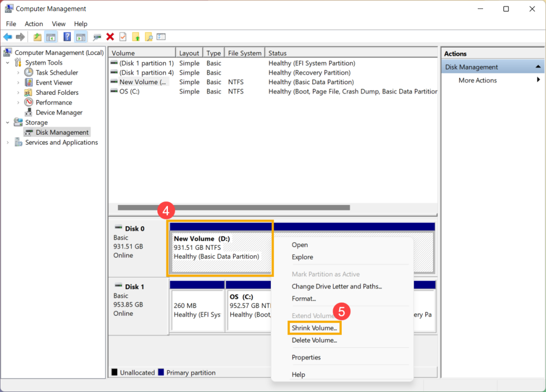Click the blue Back arrow in toolbar
Image resolution: width=546 pixels, height=392 pixels.
click(7, 37)
